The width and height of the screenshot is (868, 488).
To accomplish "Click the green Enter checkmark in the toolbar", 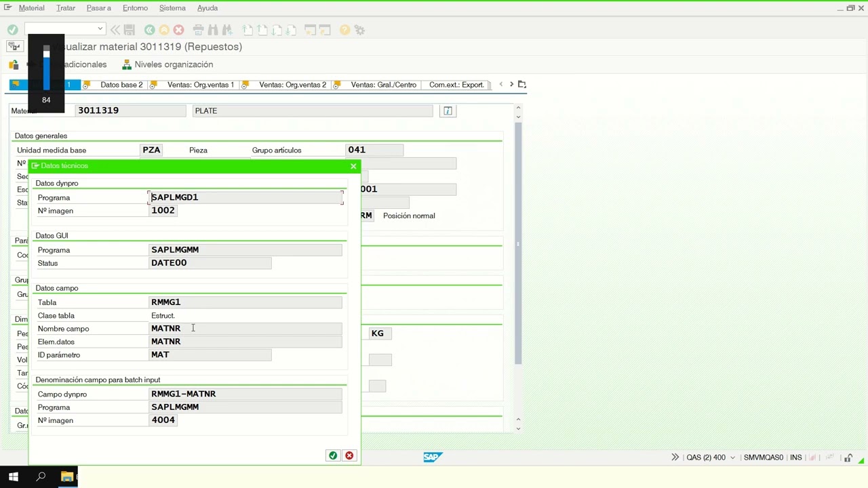I will pyautogui.click(x=12, y=30).
